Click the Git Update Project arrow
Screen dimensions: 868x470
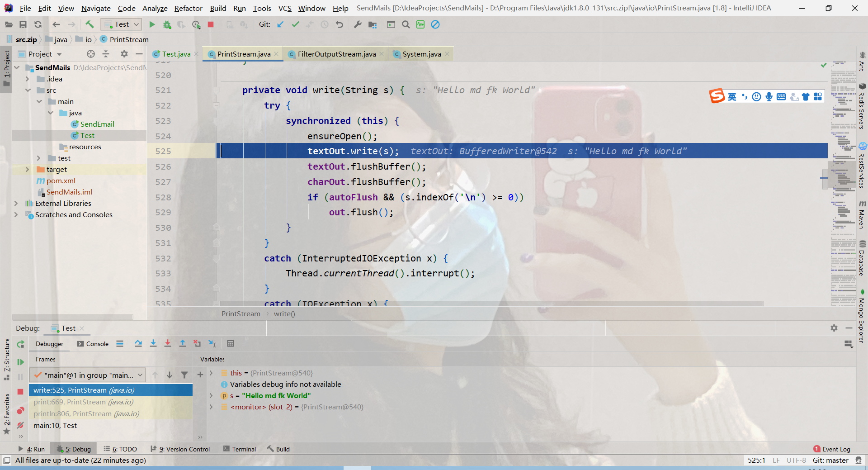pos(280,24)
